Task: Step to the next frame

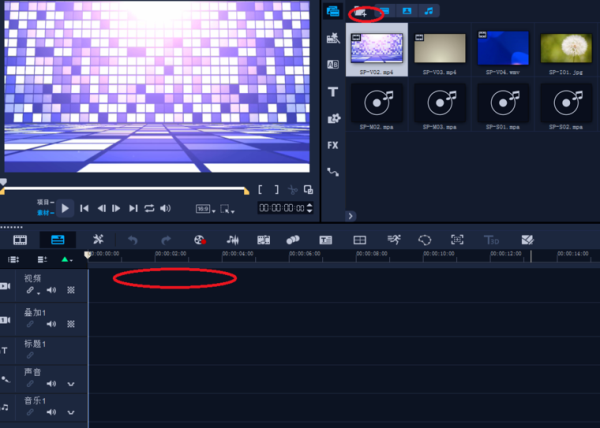Action: tap(116, 208)
